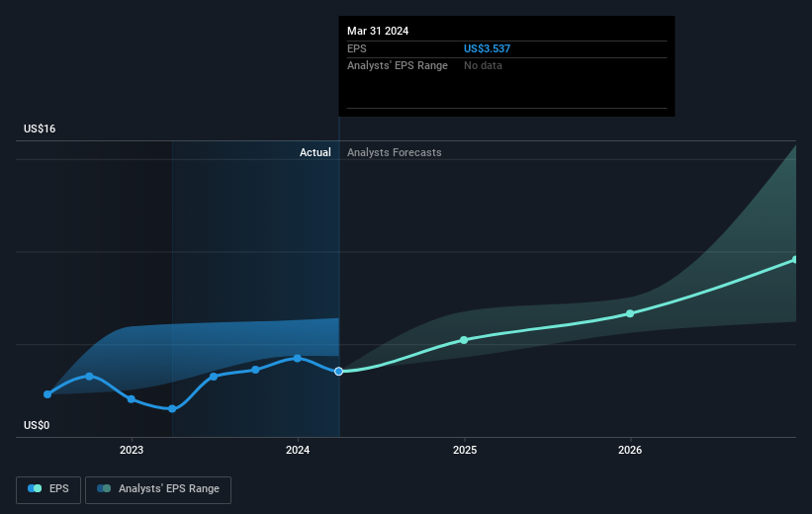Click the lowest EPS point in early 2023
This screenshot has height=514, width=812.
pyautogui.click(x=172, y=409)
